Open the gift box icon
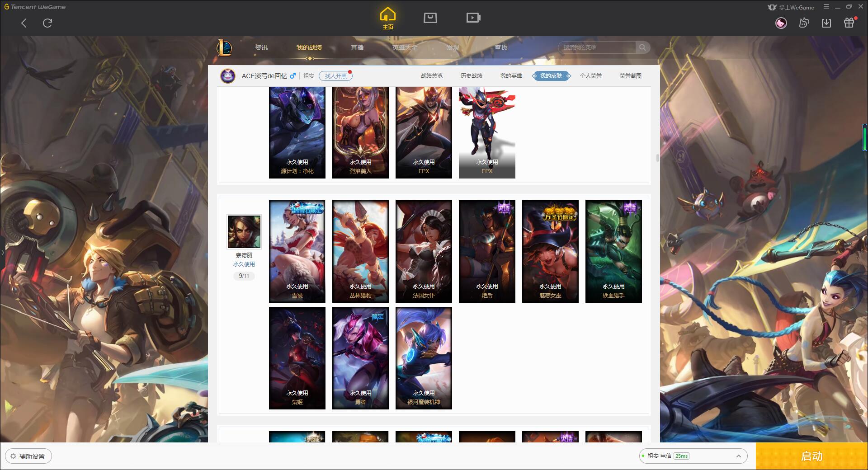The height and width of the screenshot is (470, 868). tap(849, 23)
